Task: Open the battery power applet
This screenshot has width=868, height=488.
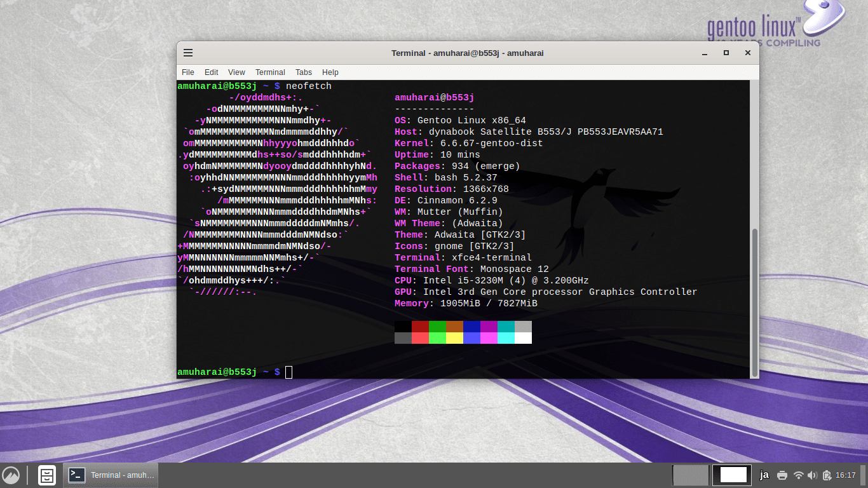Action: point(827,475)
